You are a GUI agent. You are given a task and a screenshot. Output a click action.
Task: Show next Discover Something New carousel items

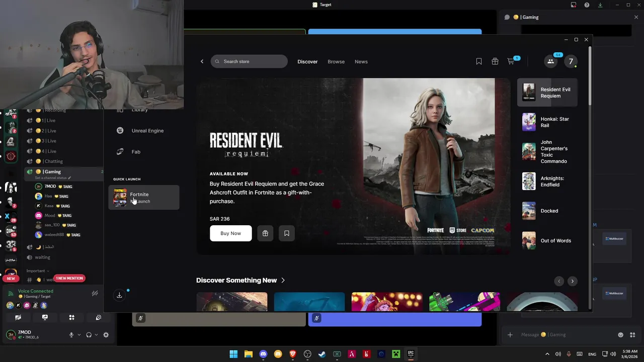click(x=572, y=281)
